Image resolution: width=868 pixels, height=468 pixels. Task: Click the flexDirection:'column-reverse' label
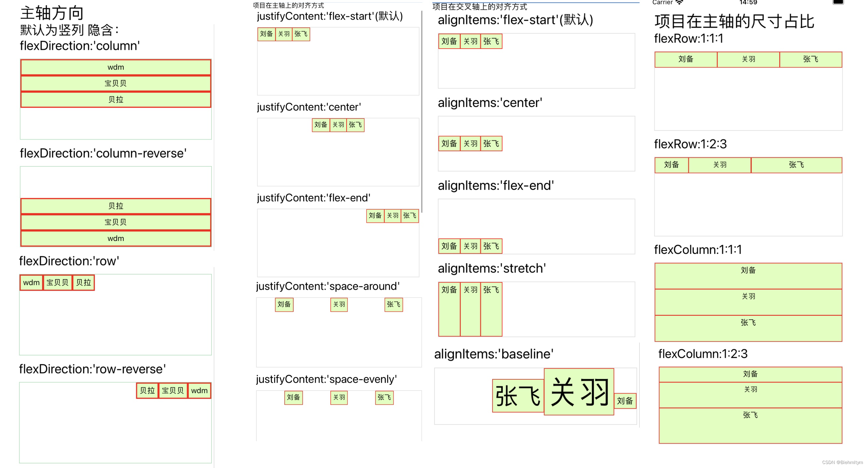click(x=103, y=153)
